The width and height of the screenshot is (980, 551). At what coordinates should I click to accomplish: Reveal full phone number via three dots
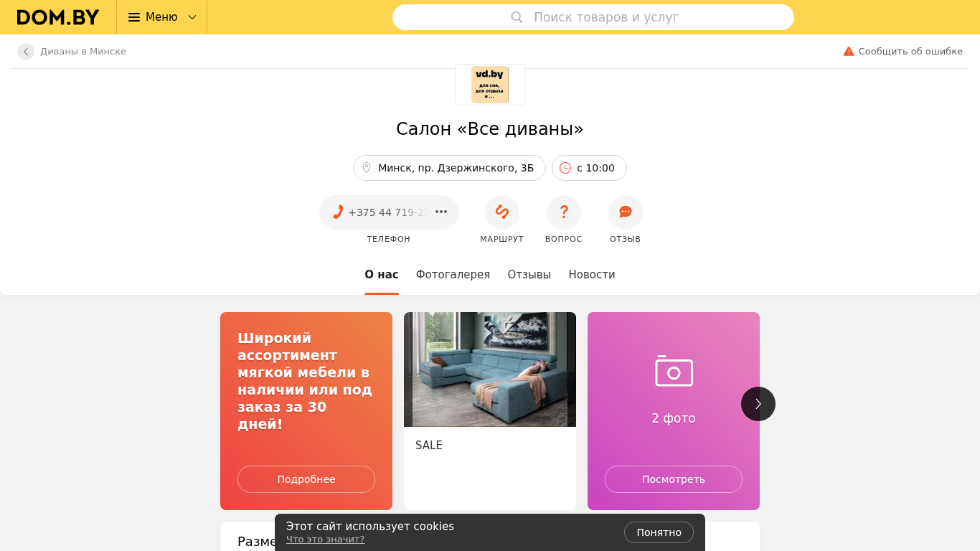[441, 212]
